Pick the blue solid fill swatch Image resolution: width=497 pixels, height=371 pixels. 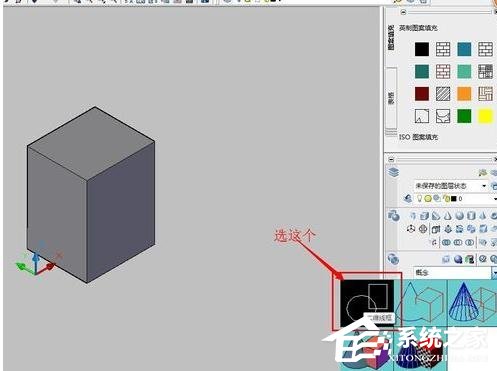pos(464,49)
